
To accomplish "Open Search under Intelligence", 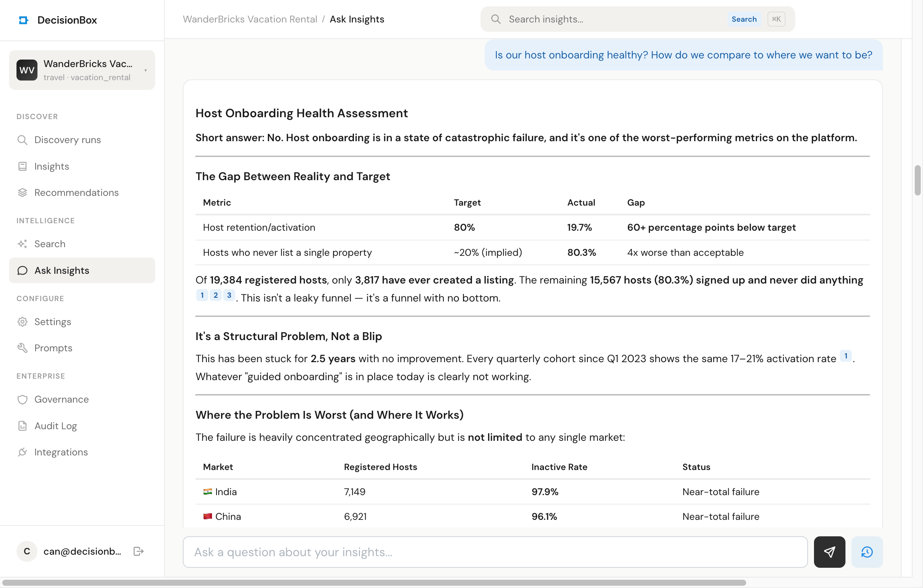I will 82,244.
